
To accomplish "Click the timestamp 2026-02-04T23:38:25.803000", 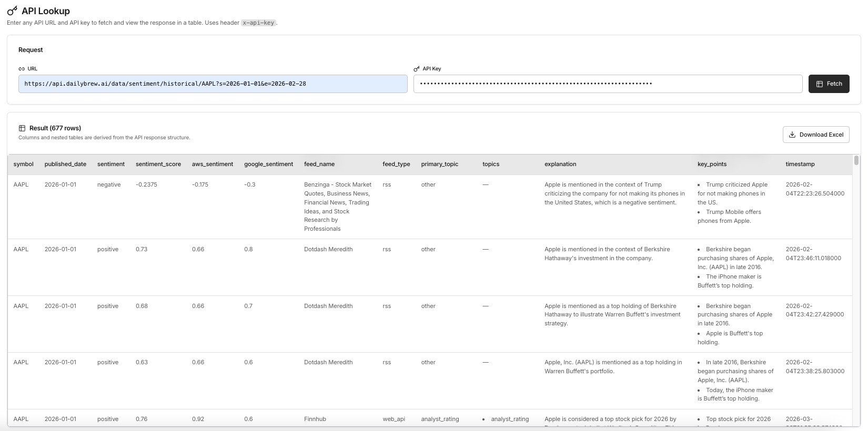I will pyautogui.click(x=815, y=367).
